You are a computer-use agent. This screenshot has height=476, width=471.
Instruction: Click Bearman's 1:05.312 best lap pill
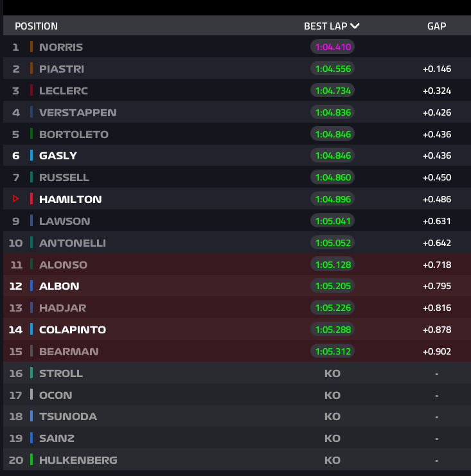coord(333,351)
